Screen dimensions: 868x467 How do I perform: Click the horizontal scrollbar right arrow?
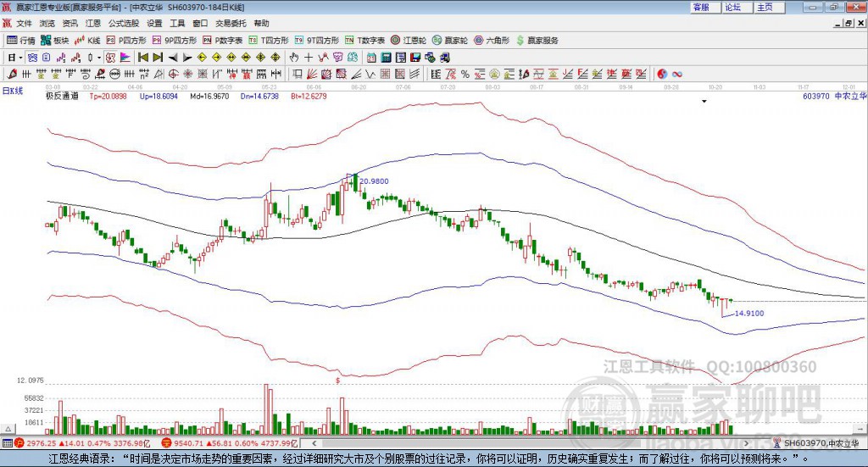746,443
